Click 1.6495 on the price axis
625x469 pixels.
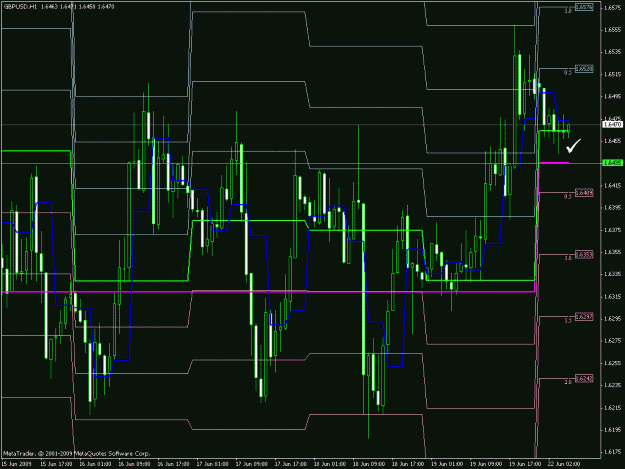click(613, 96)
